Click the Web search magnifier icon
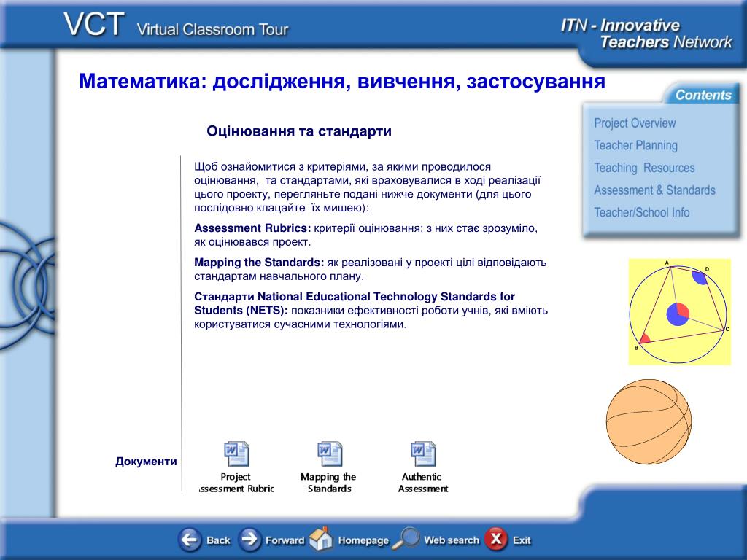Image resolution: width=747 pixels, height=560 pixels. pos(406,539)
